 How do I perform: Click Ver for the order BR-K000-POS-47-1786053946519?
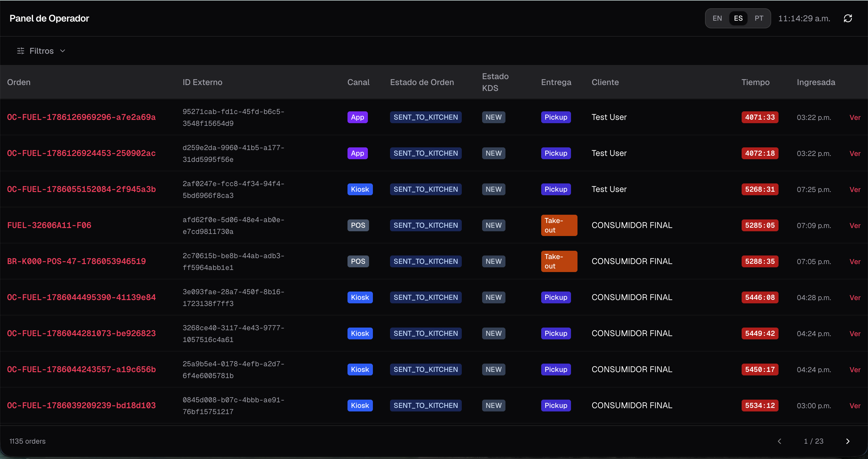855,261
